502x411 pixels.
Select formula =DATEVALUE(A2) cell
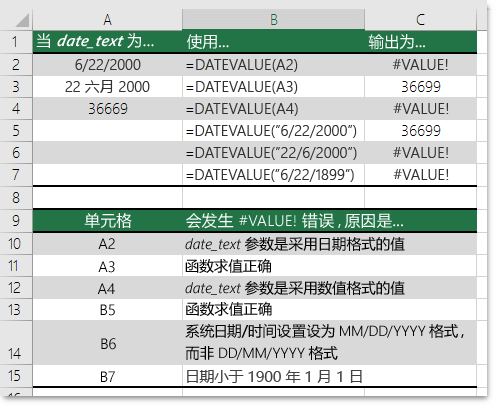pos(273,65)
